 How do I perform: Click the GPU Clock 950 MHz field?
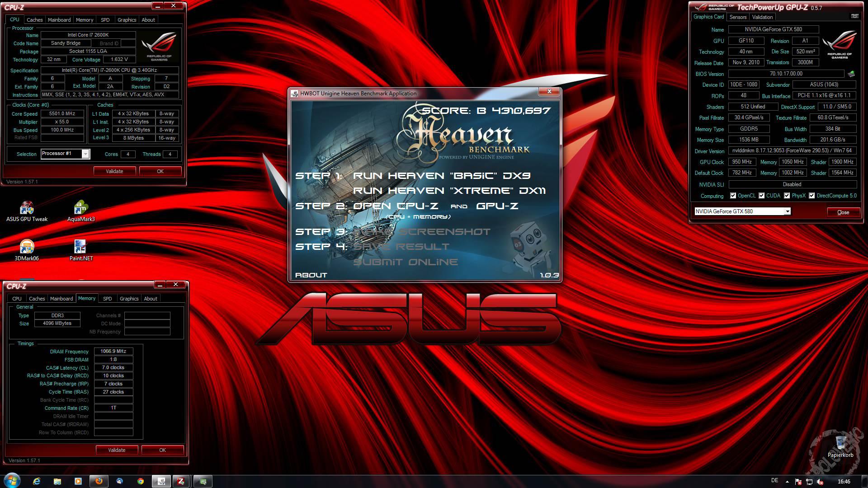pyautogui.click(x=742, y=162)
